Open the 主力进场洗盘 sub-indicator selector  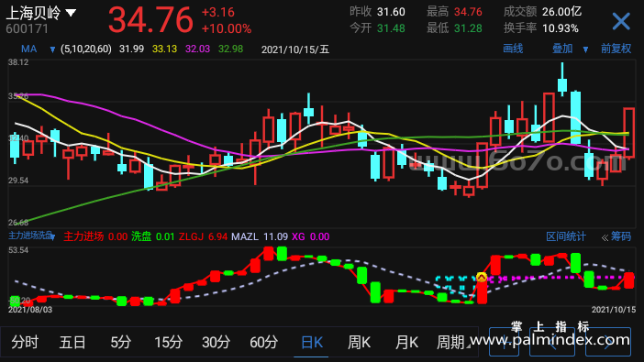[31, 236]
